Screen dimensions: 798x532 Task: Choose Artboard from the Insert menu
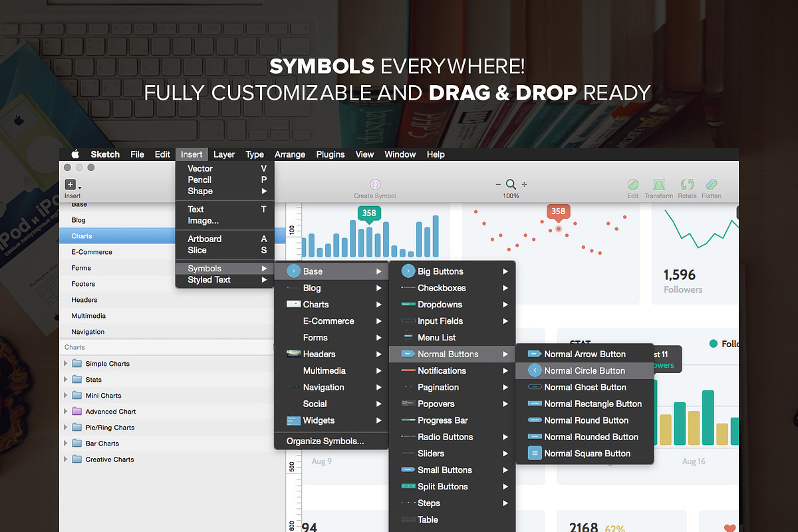pos(225,239)
